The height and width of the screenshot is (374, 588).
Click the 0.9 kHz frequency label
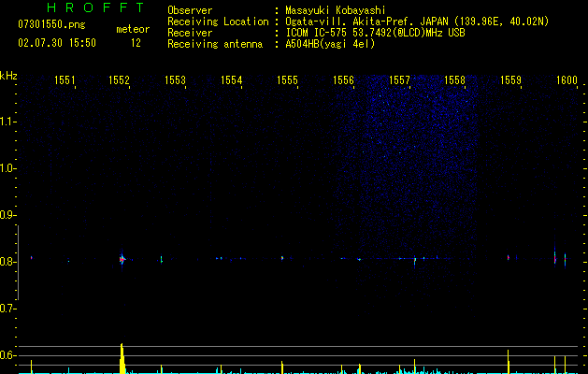pyautogui.click(x=7, y=215)
